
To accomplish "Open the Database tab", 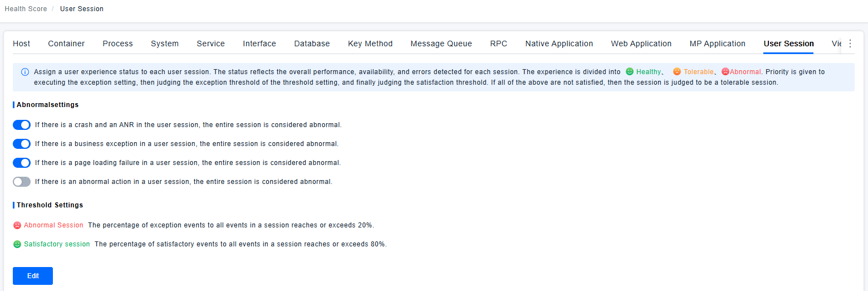I will pyautogui.click(x=312, y=43).
